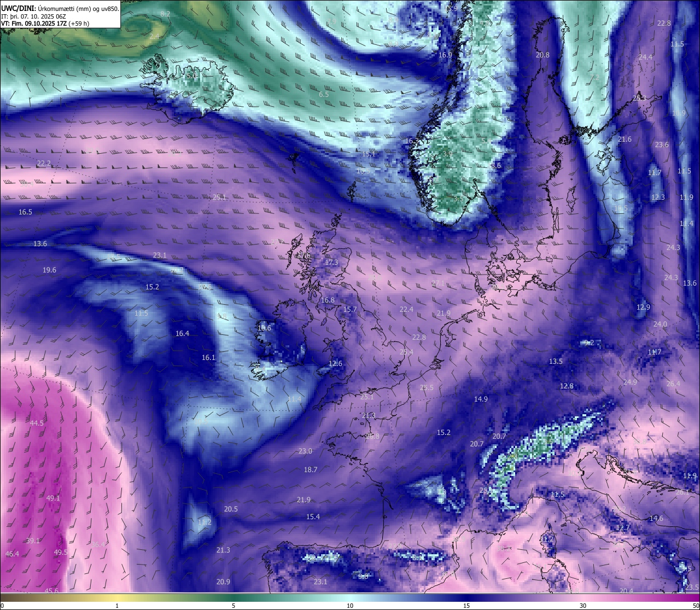Click the map value '12.8'
The height and width of the screenshot is (610, 700).
coord(567,386)
